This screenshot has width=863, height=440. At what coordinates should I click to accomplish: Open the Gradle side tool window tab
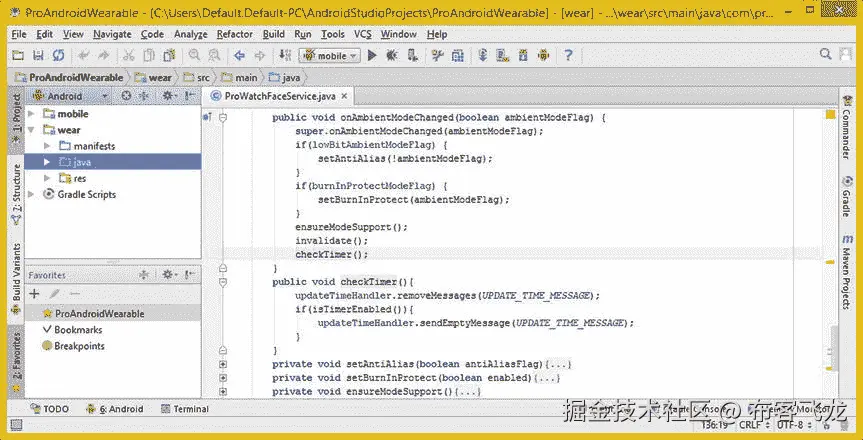(846, 197)
